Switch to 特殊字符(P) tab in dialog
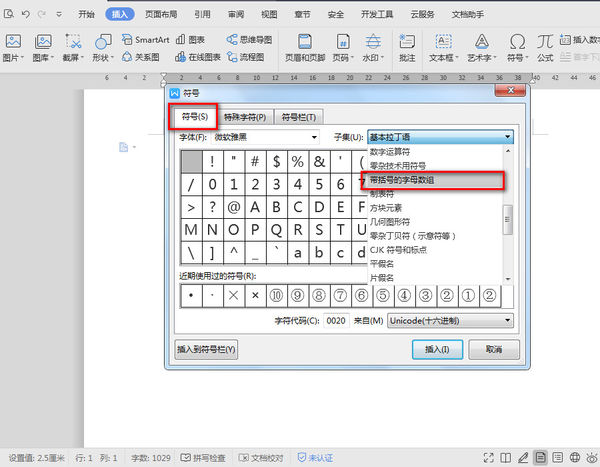The height and width of the screenshot is (467, 600). pyautogui.click(x=245, y=117)
